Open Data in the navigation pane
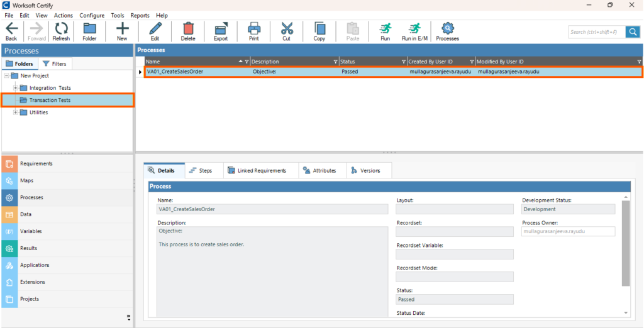This screenshot has width=644, height=328. 67,214
